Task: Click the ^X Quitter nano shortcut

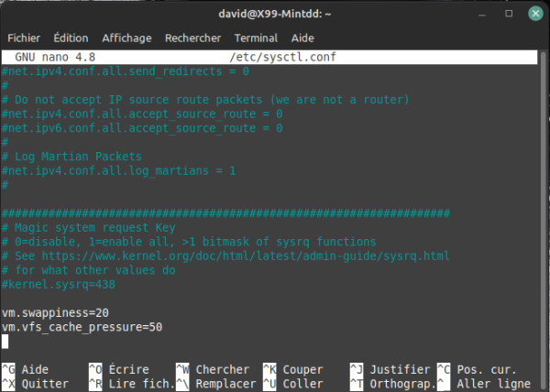Action: [35, 384]
